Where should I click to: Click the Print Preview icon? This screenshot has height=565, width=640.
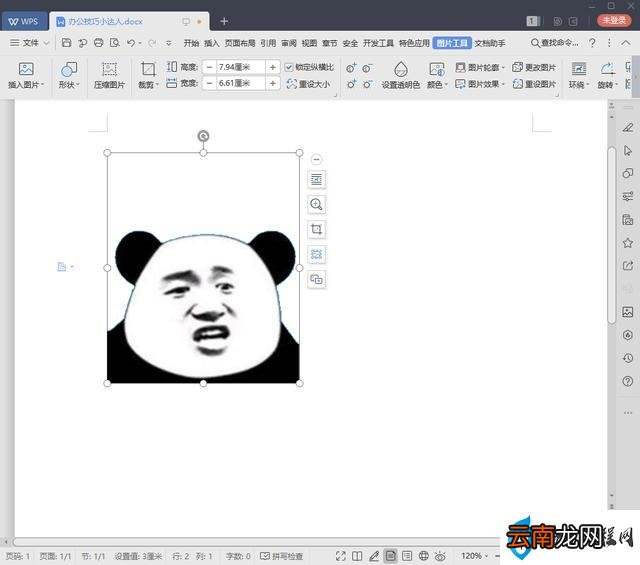(115, 43)
